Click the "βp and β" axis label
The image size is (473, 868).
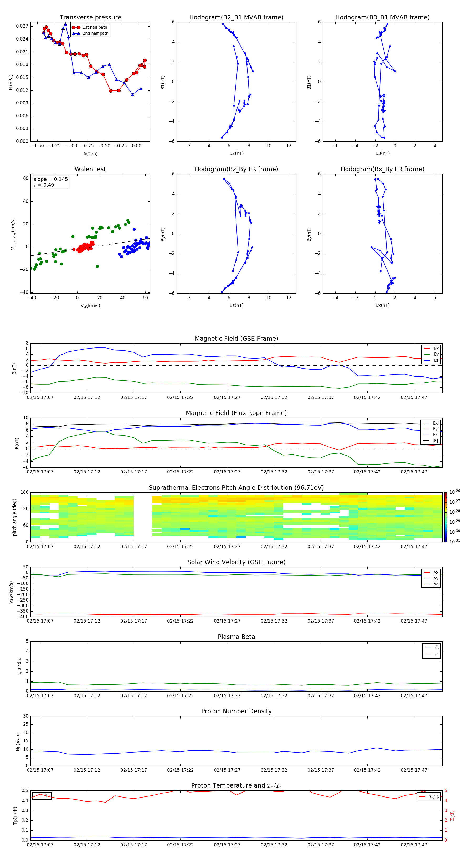(x=20, y=667)
